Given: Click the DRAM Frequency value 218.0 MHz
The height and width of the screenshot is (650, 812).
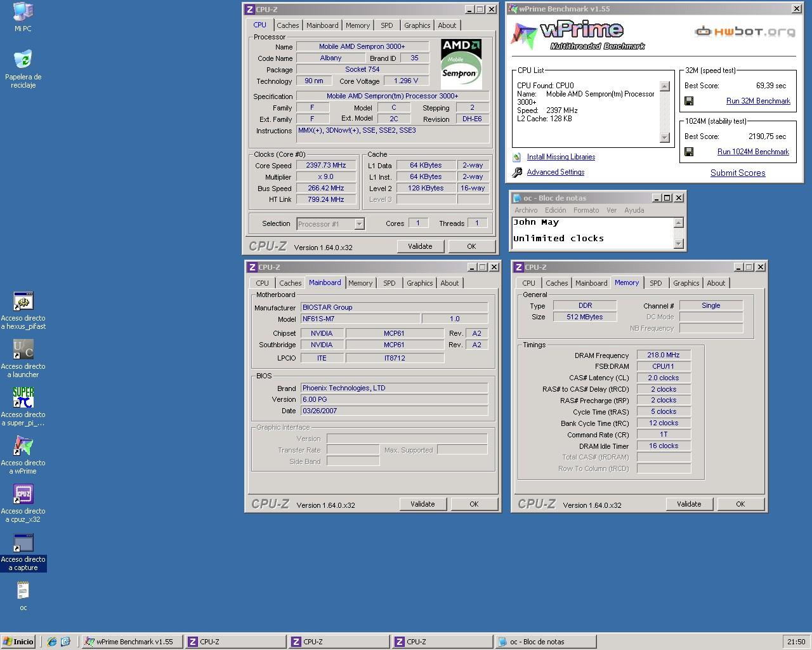Looking at the screenshot, I should tap(664, 355).
